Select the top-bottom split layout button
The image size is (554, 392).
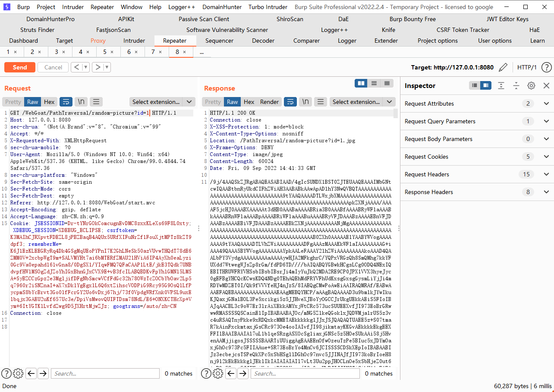pyautogui.click(x=374, y=83)
